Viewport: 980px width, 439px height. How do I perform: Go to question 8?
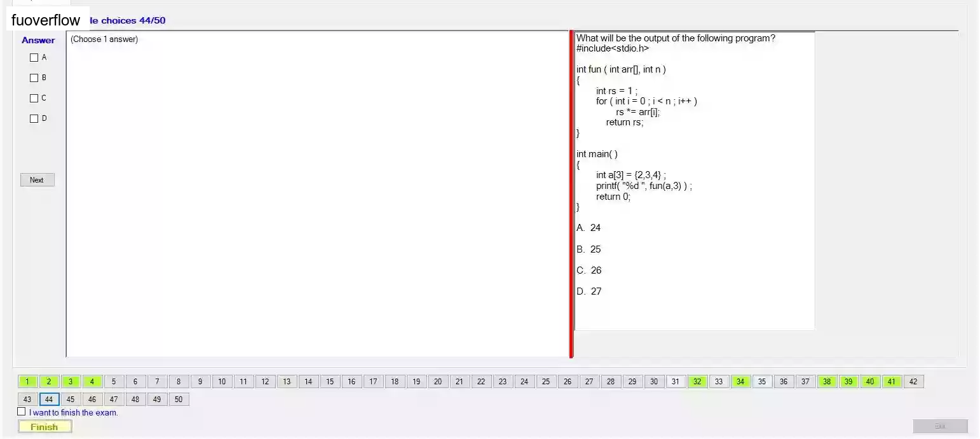click(x=179, y=382)
